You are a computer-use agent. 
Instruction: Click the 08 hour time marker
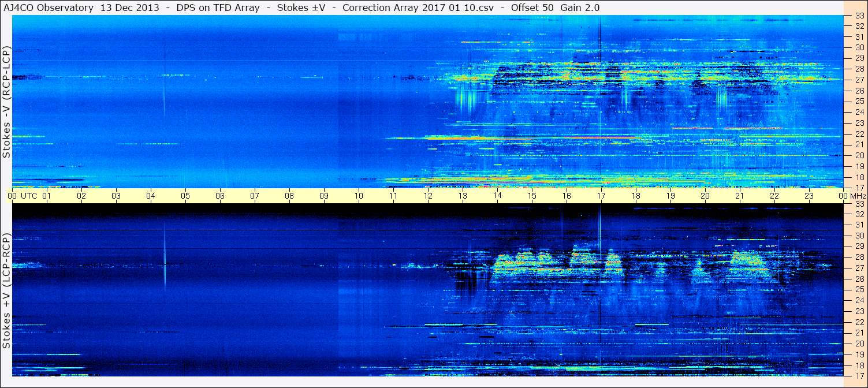point(289,196)
